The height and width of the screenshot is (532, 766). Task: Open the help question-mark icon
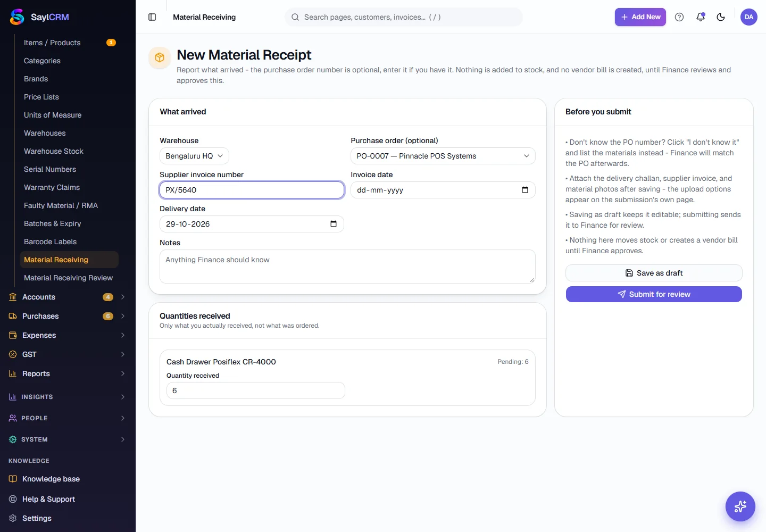[x=679, y=17]
